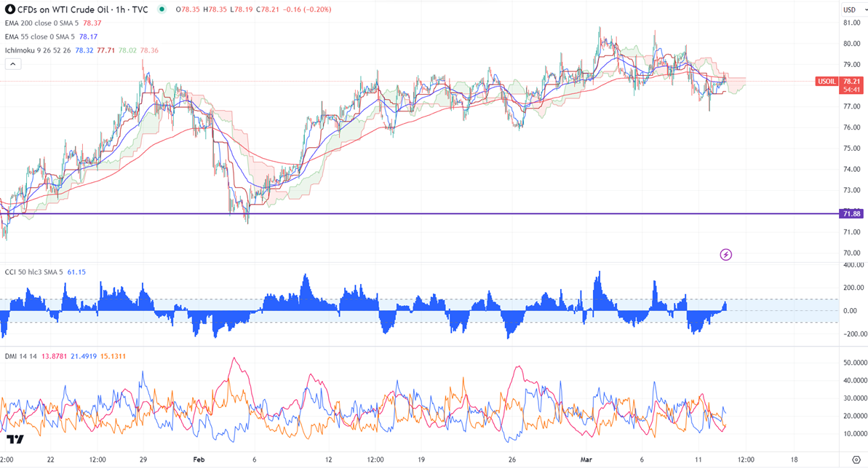868x469 pixels.
Task: Click the EMA 200 value 78.37
Action: point(92,23)
